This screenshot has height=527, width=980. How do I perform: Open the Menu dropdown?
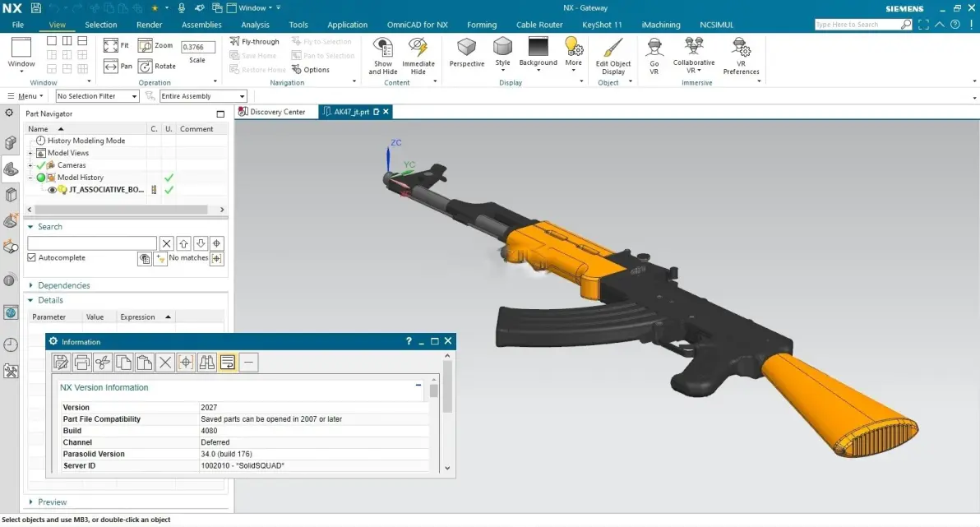coord(25,96)
